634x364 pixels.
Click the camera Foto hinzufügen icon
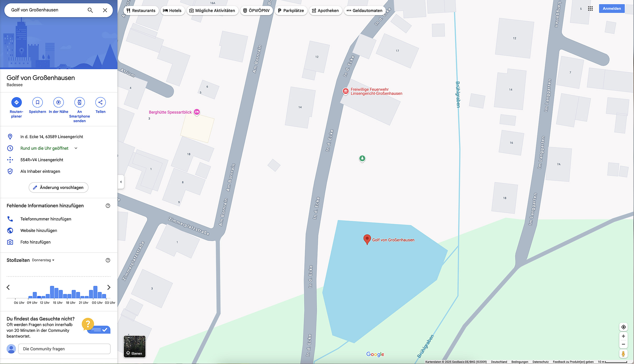10,242
